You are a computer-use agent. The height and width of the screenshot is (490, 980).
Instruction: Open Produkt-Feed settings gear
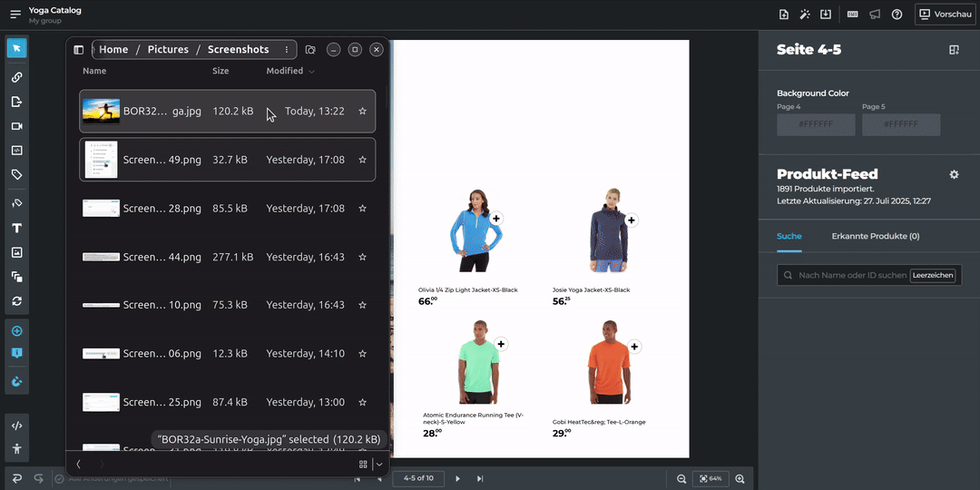click(x=954, y=174)
